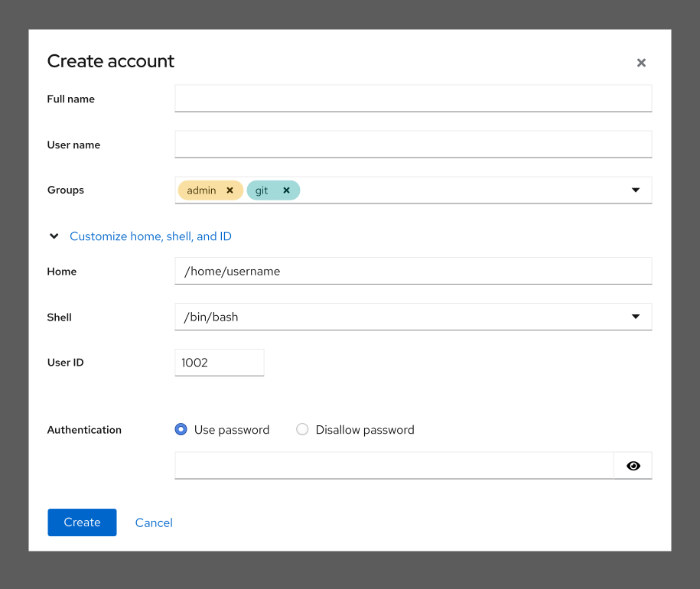Remove the git group tag

point(286,190)
